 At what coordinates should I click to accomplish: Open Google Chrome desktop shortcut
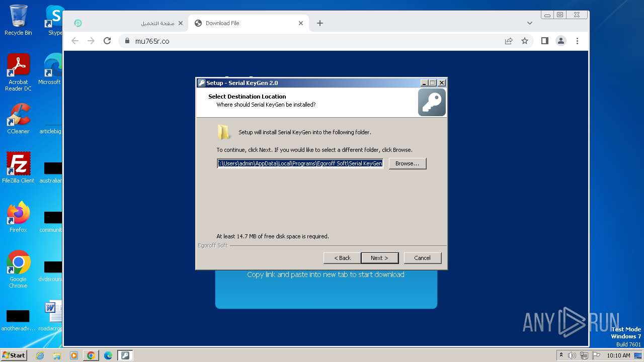pyautogui.click(x=18, y=269)
